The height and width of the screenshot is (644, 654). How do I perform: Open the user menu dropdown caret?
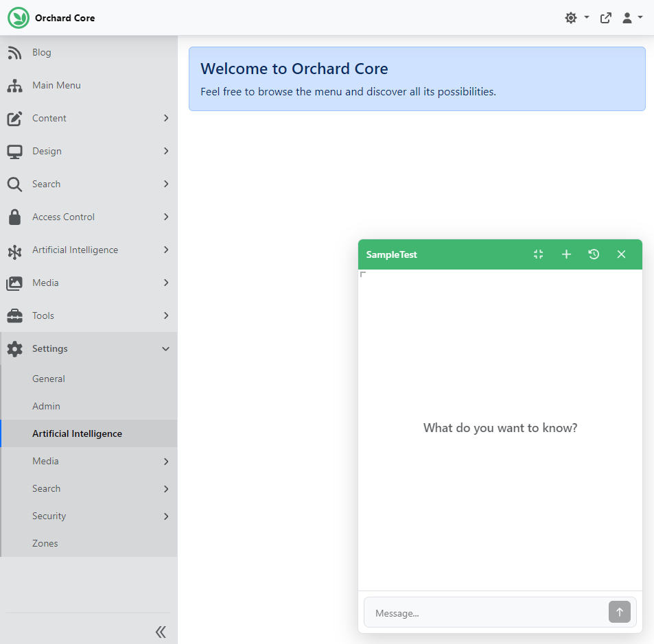(x=640, y=18)
